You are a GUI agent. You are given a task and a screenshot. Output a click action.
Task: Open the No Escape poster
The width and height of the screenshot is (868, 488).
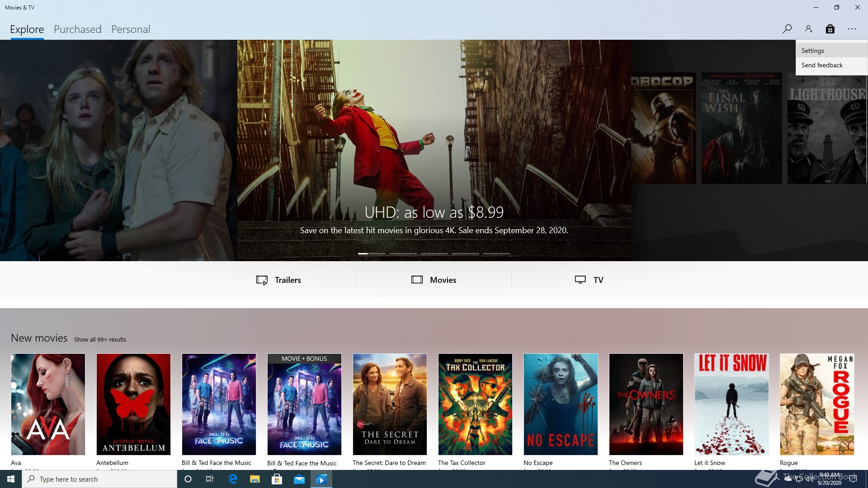pyautogui.click(x=561, y=404)
